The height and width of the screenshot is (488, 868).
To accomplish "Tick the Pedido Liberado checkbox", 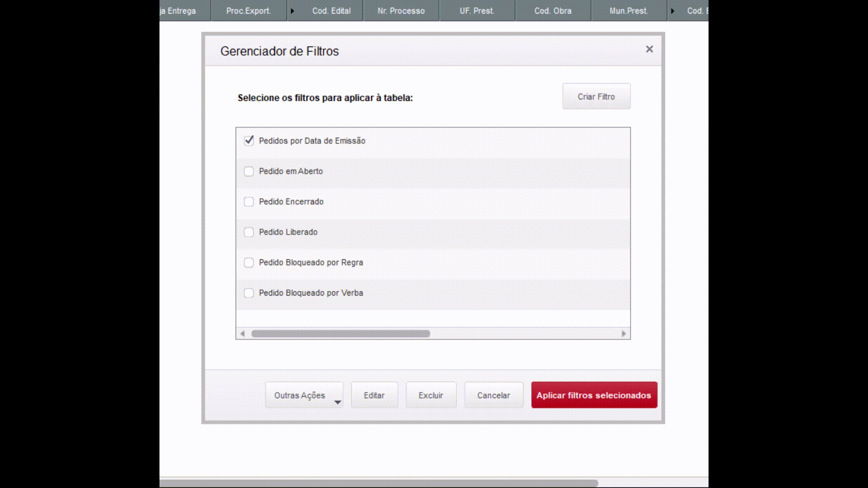I will pos(249,232).
